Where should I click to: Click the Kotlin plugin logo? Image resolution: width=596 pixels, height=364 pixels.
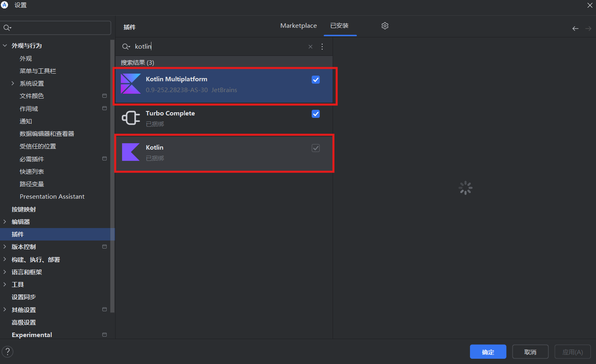click(131, 152)
